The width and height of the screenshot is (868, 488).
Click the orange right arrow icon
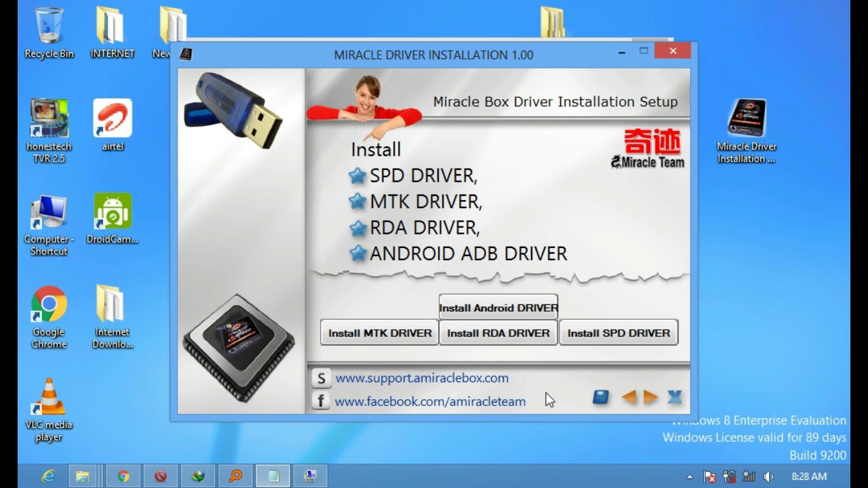tap(650, 397)
